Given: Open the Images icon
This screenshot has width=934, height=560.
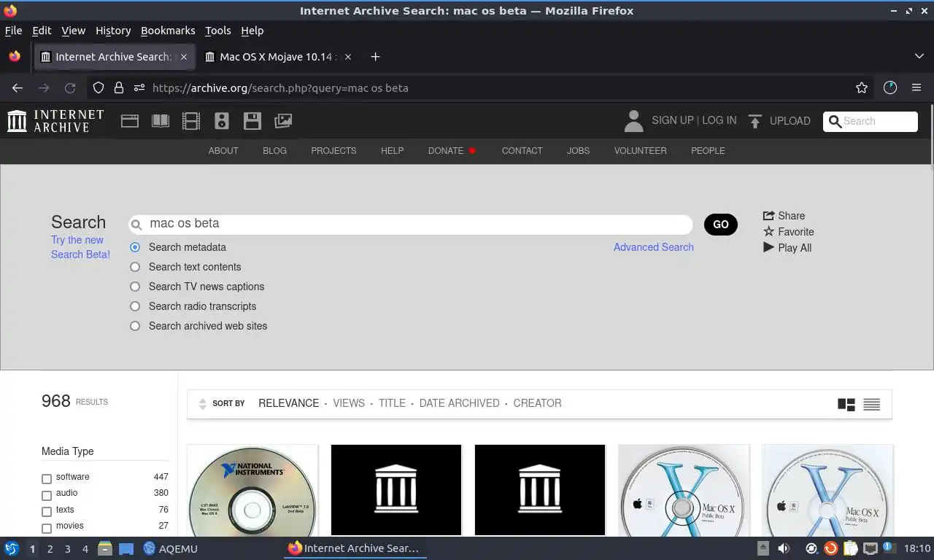Looking at the screenshot, I should [x=283, y=121].
